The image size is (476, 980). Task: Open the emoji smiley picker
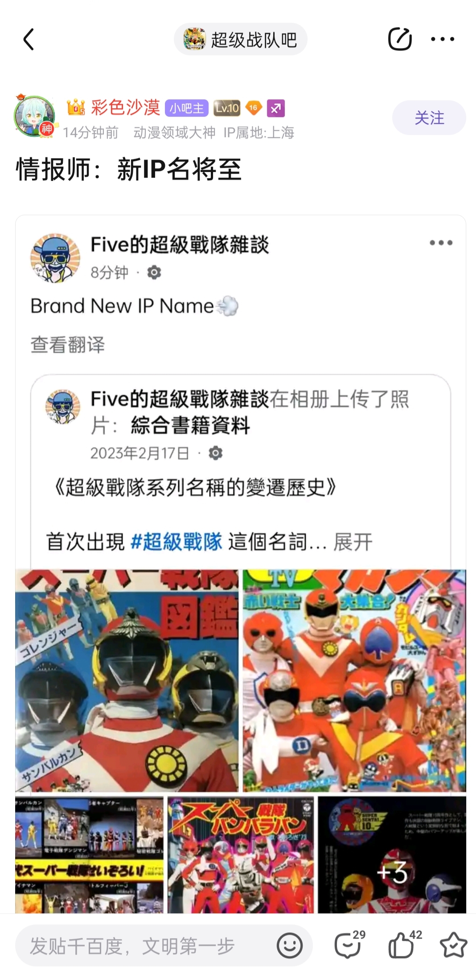pos(290,945)
